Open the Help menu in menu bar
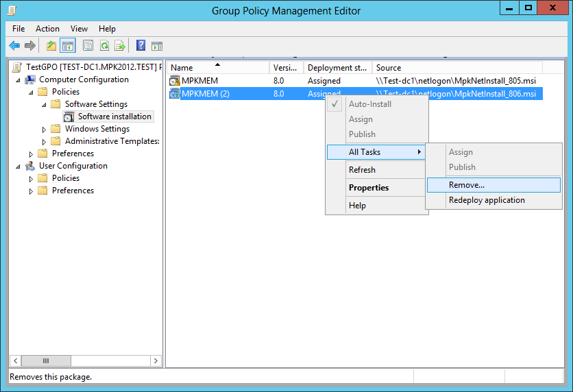Image resolution: width=573 pixels, height=392 pixels. coord(107,29)
